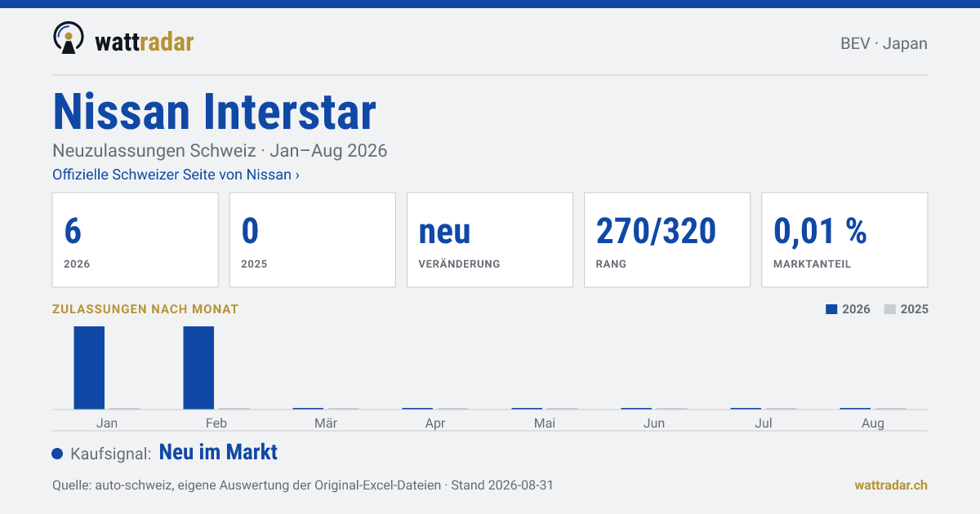Click the Marktanteil card showing 0,01 %
This screenshot has width=980, height=514.
click(x=844, y=240)
